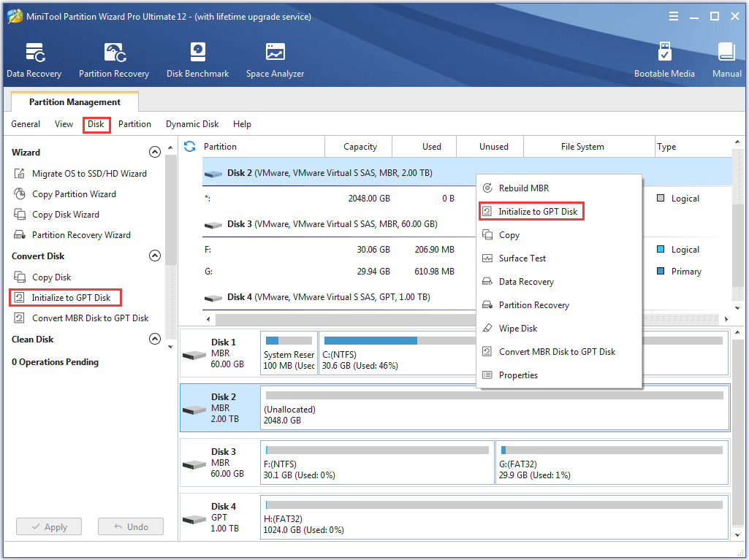Select Migrate OS to SSD/HD Wizard
The width and height of the screenshot is (749, 560).
tap(88, 174)
